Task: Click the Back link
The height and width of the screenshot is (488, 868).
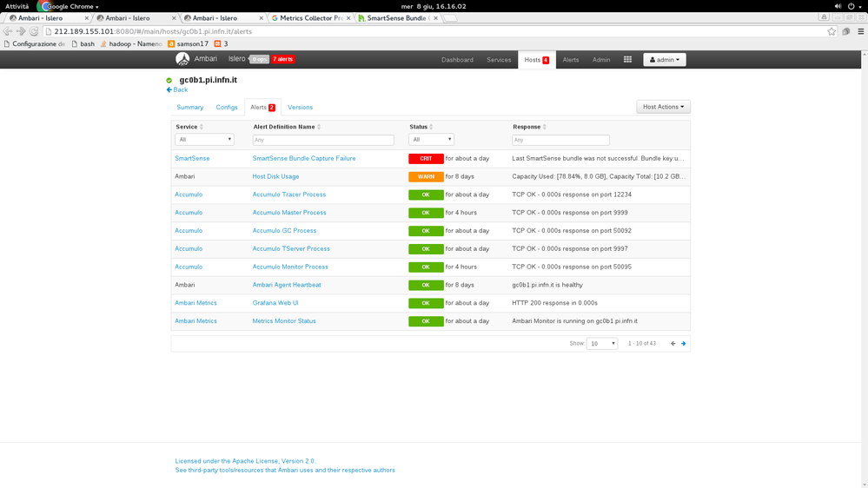Action: coord(177,89)
